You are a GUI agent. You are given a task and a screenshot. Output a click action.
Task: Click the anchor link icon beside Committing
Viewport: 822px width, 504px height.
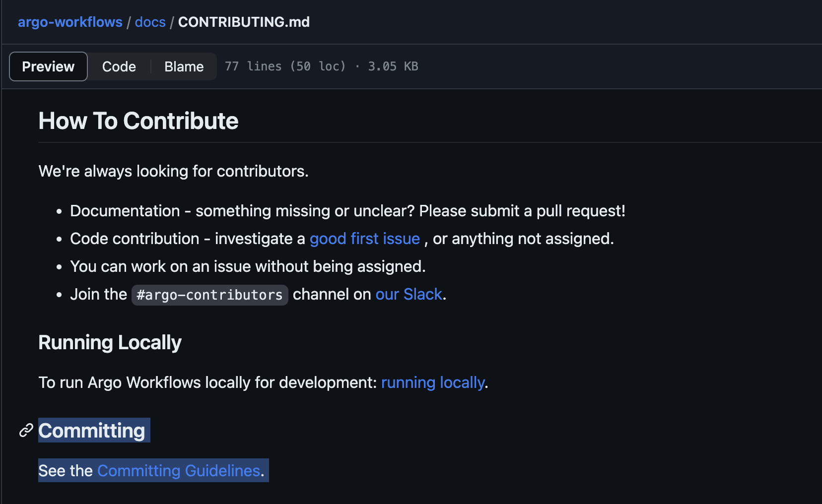click(26, 430)
